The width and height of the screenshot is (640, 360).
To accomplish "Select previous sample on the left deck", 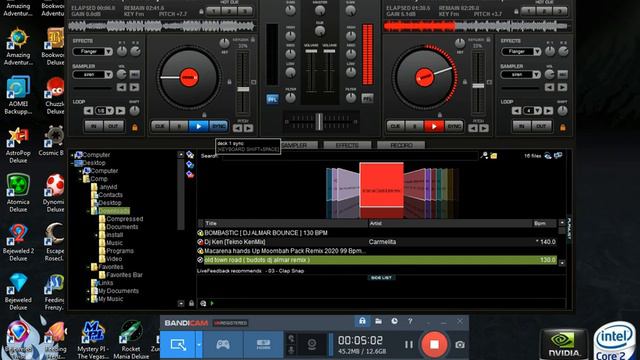I will click(x=121, y=87).
